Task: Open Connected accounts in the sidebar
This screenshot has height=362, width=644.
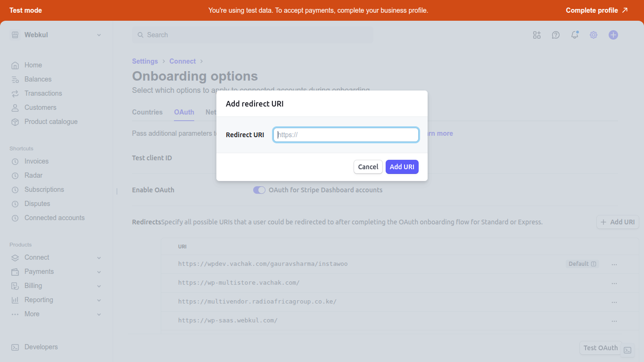Action: [54, 218]
